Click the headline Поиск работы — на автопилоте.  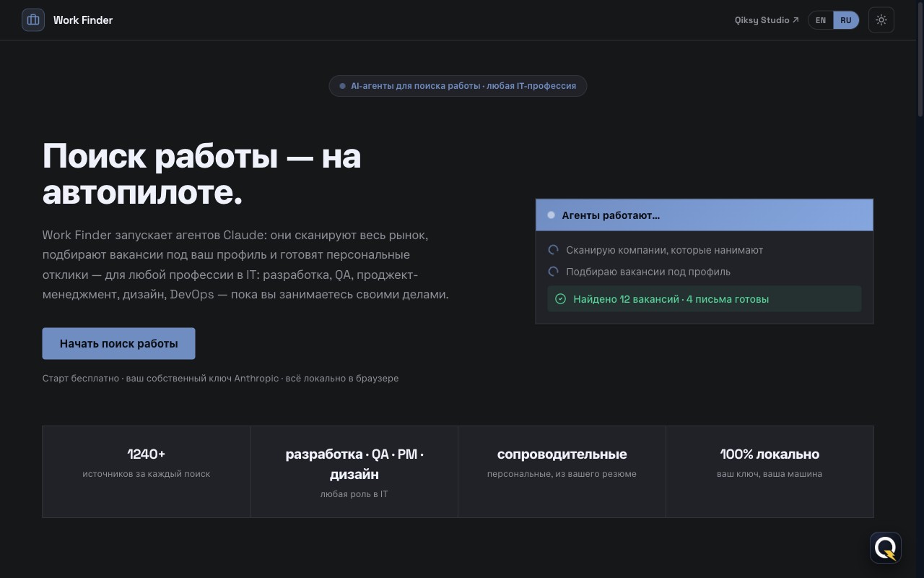pos(202,174)
